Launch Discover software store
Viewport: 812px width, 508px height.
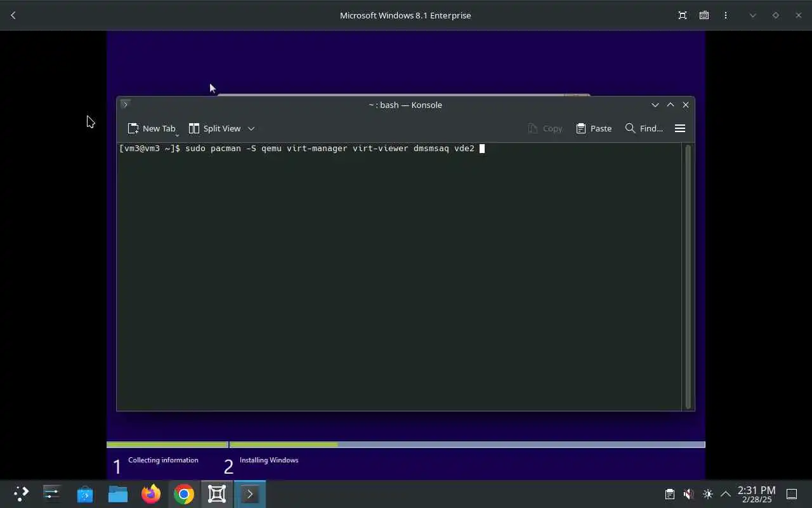click(85, 494)
